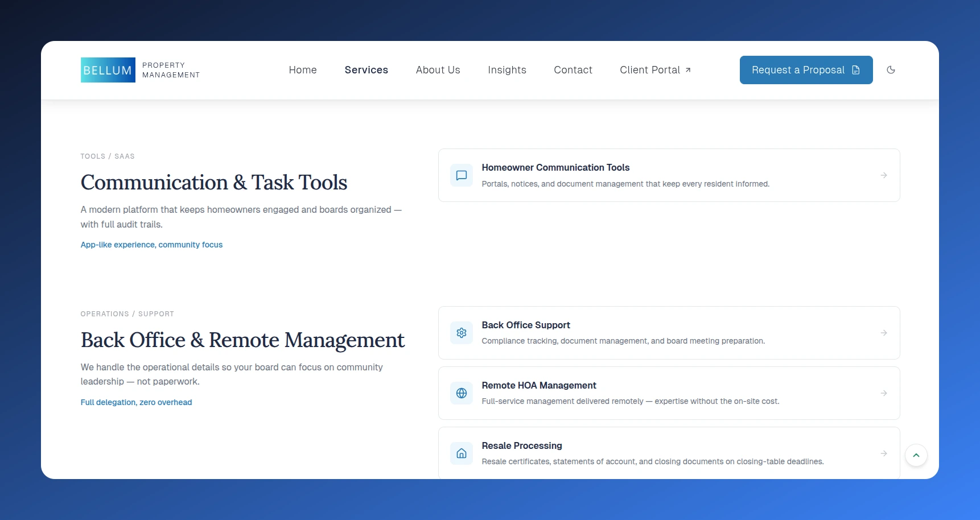The width and height of the screenshot is (980, 520).
Task: Click 'Full delegation, zero overhead' text
Action: 136,402
